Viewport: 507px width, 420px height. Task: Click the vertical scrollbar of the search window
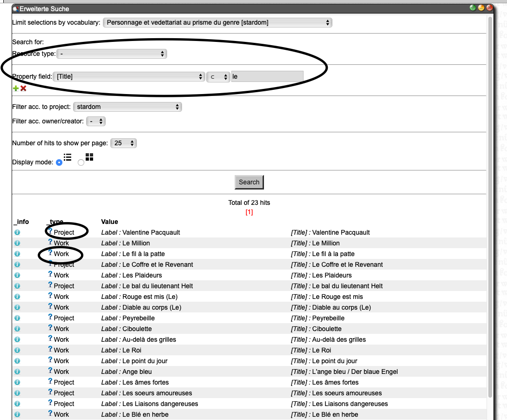coord(490,207)
